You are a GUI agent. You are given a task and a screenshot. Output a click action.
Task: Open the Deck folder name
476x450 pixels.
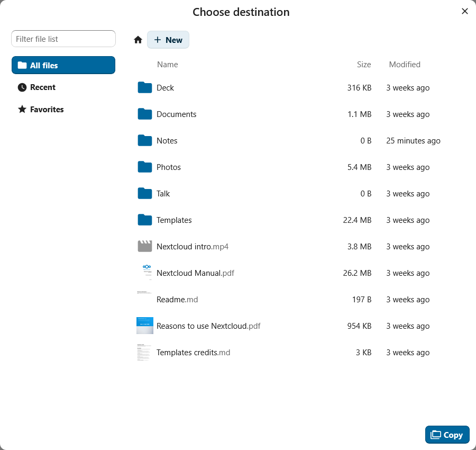165,88
